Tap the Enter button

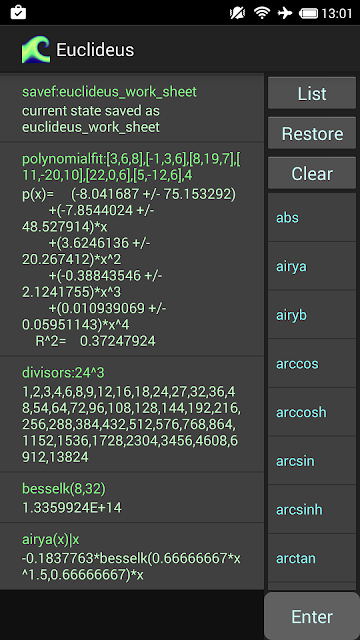pyautogui.click(x=312, y=616)
